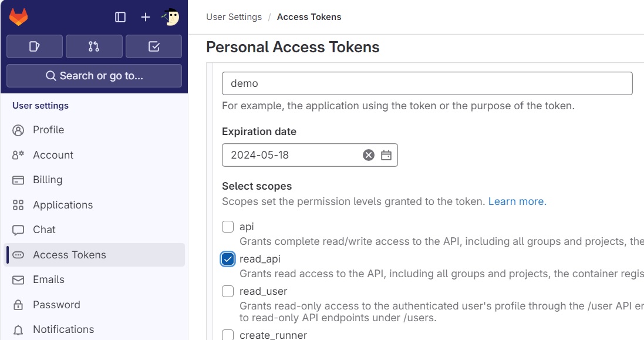Open the calendar date picker icon
This screenshot has width=644, height=340.
click(x=386, y=155)
